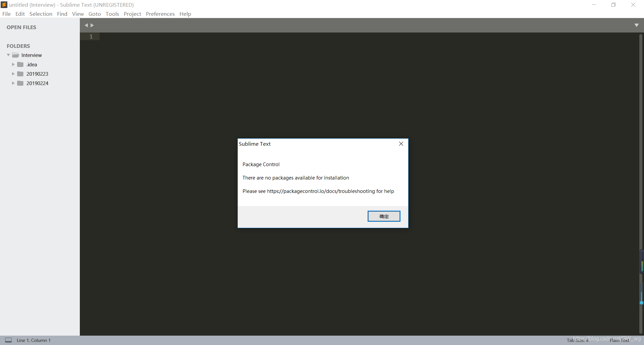Click the editor vertical scrollbar

pos(641,184)
